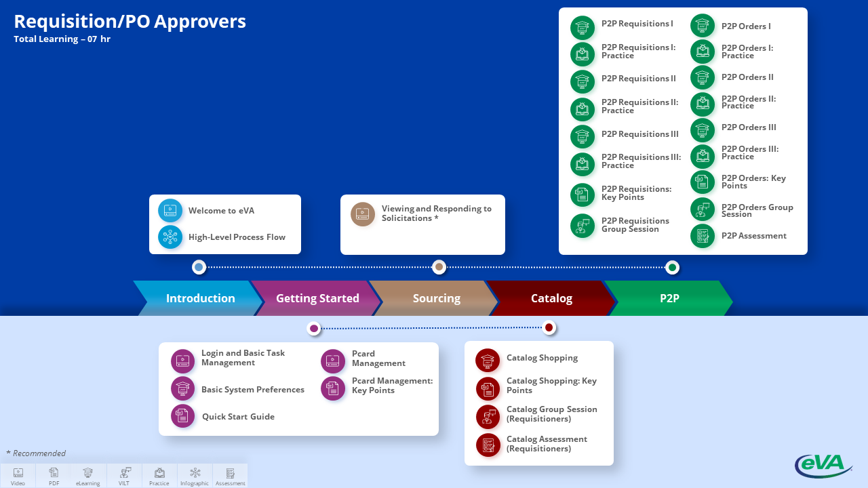Click the green P2P timeline dot
This screenshot has width=868, height=488.
point(672,267)
